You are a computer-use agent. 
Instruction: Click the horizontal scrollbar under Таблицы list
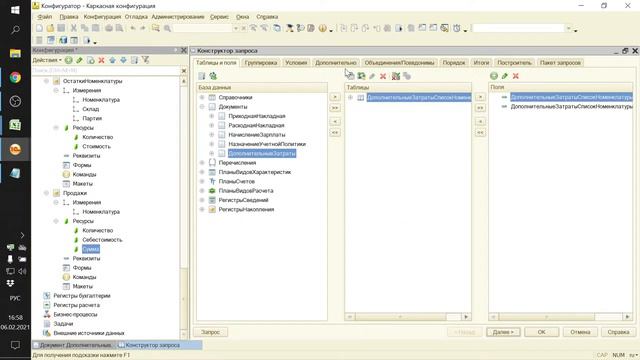(407, 317)
